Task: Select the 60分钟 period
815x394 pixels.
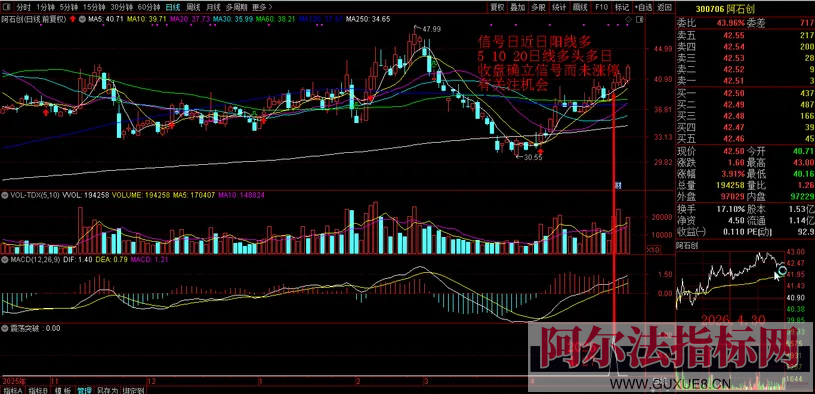Action: pos(148,7)
